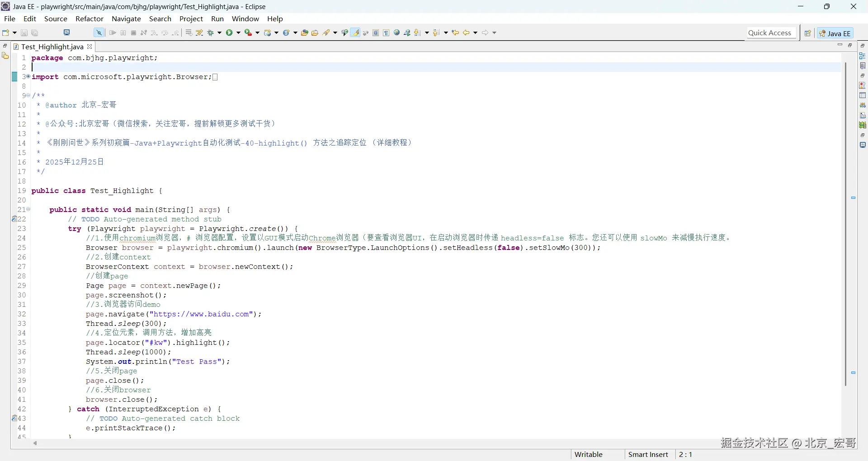Click the New file wizard icon
Image resolution: width=868 pixels, height=461 pixels.
pos(5,33)
